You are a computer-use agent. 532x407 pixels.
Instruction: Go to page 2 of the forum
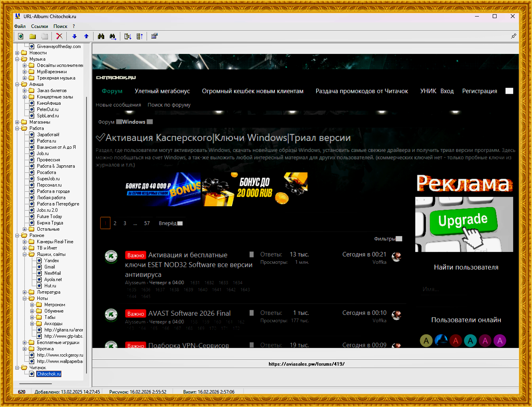pyautogui.click(x=115, y=223)
